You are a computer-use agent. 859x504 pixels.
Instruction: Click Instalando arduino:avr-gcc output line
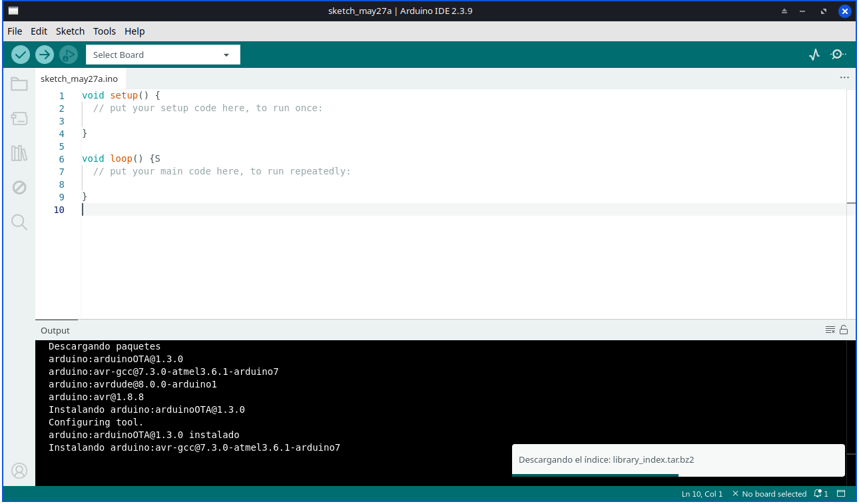point(194,447)
